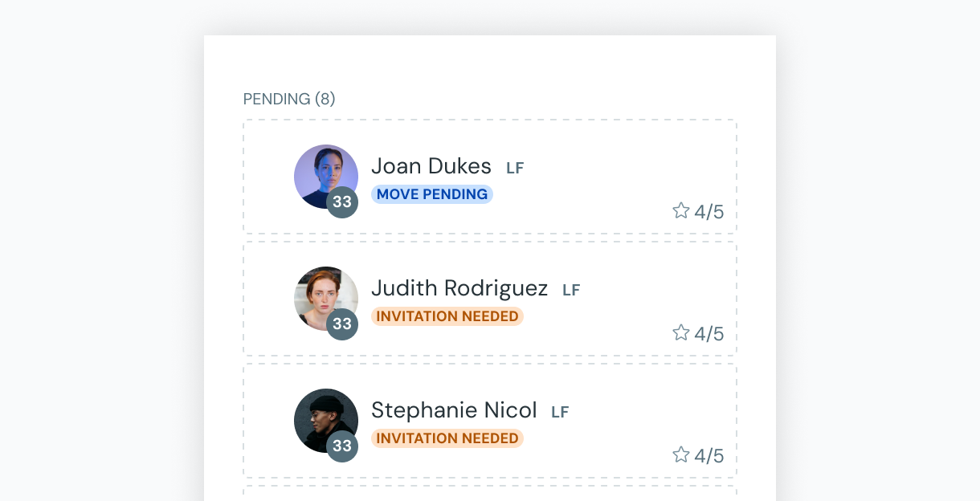Click the MOVE PENDING status tag
The height and width of the screenshot is (501, 980).
click(x=432, y=194)
